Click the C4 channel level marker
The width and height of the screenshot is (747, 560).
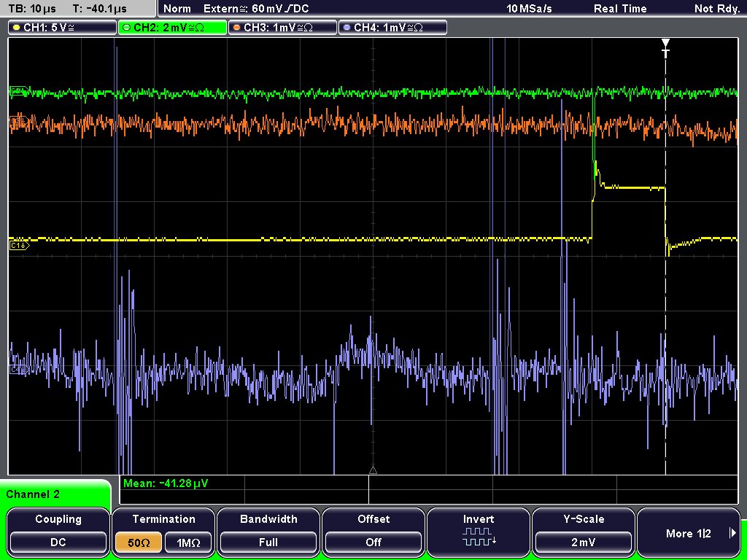(18, 370)
